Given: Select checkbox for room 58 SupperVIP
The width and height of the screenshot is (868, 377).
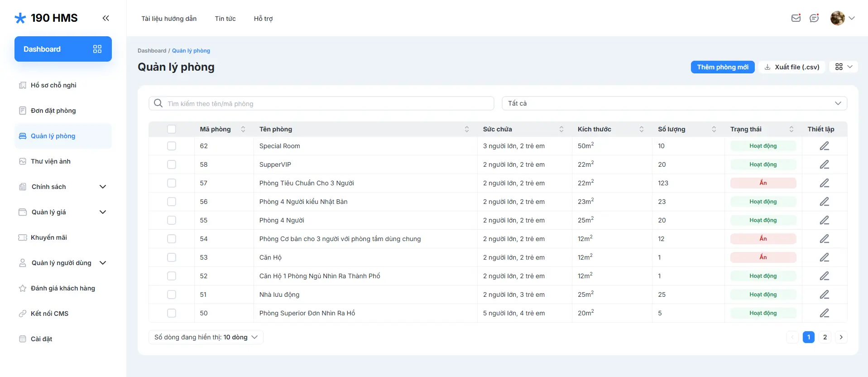Looking at the screenshot, I should [172, 164].
